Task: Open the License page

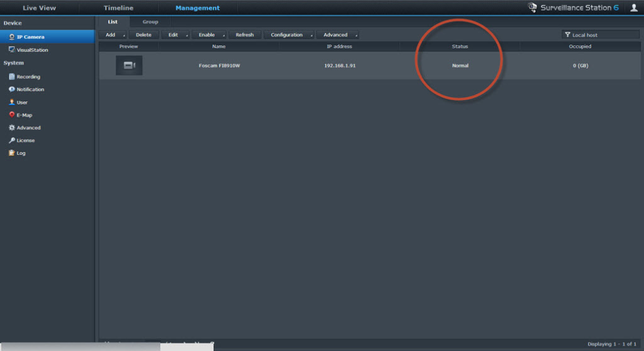Action: [25, 140]
